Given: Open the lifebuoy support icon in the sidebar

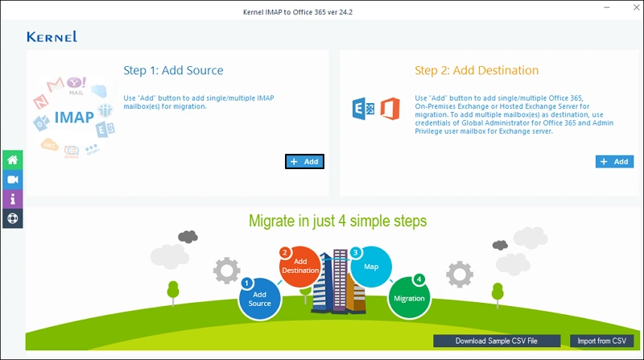Looking at the screenshot, I should tap(13, 218).
